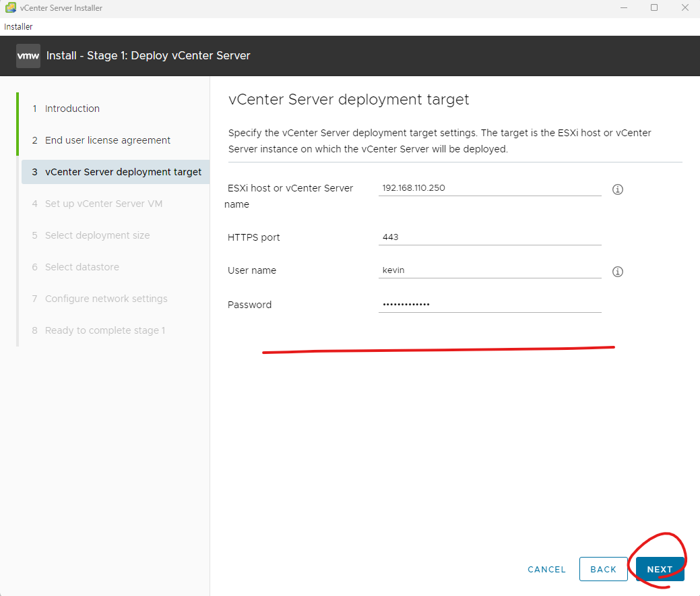Image resolution: width=700 pixels, height=596 pixels.
Task: Focus the Password field
Action: pyautogui.click(x=490, y=305)
